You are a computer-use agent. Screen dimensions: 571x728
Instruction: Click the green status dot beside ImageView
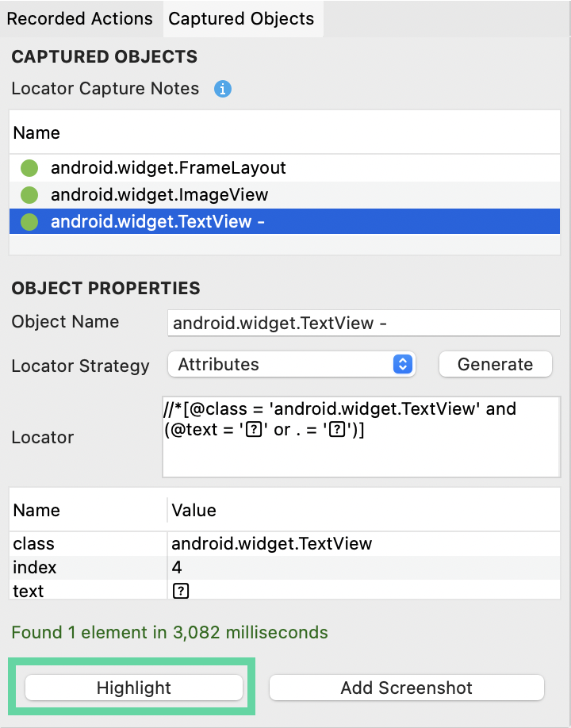coord(29,194)
